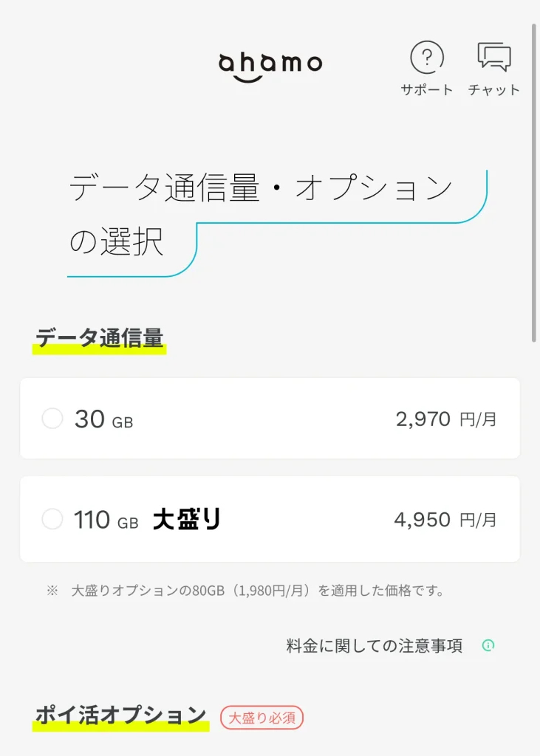This screenshot has width=540, height=756.
Task: Open the 料金に関しての注意事項 link
Action: pos(375,646)
